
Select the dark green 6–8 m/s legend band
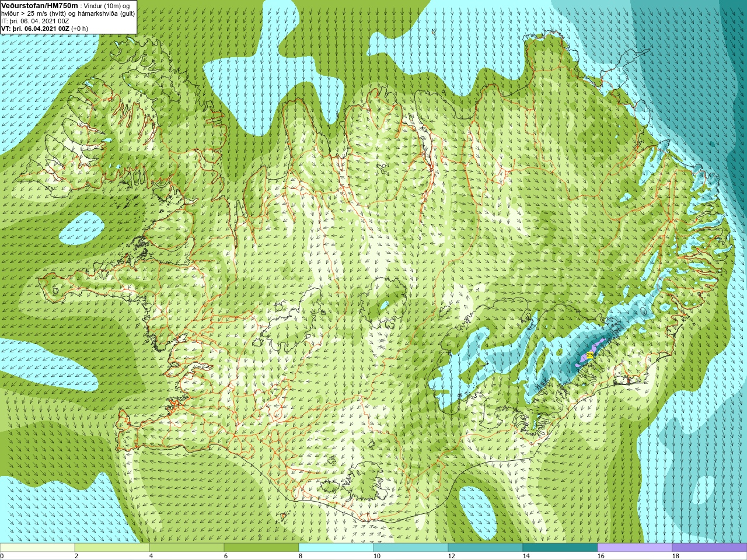(x=261, y=548)
